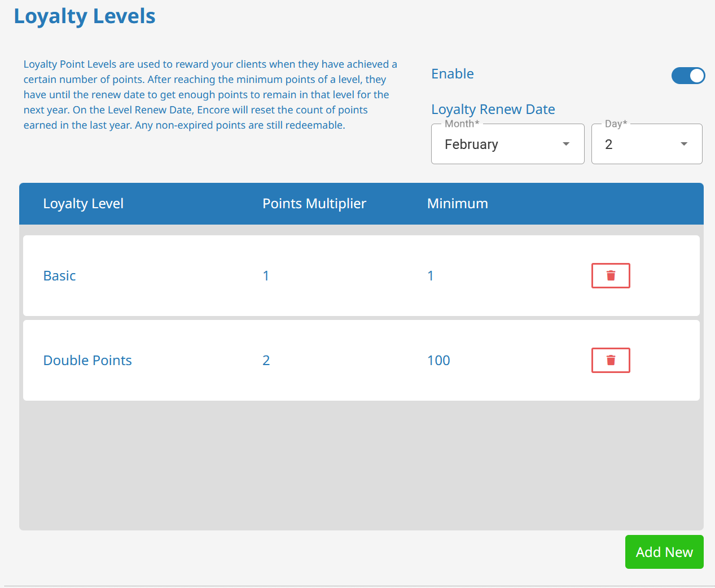The height and width of the screenshot is (588, 715).
Task: Click the Month field's dropdown arrow
Action: pos(566,144)
